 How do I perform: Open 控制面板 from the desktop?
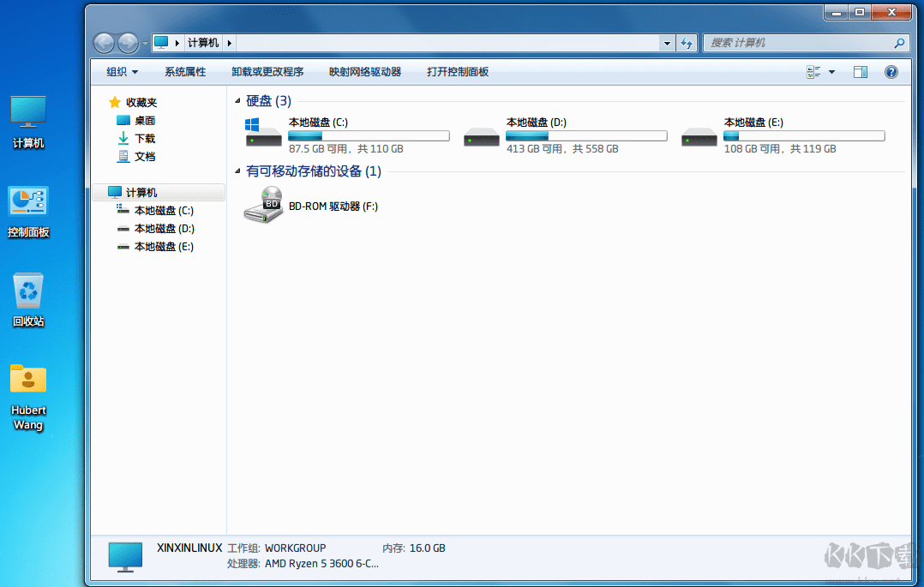coord(27,202)
